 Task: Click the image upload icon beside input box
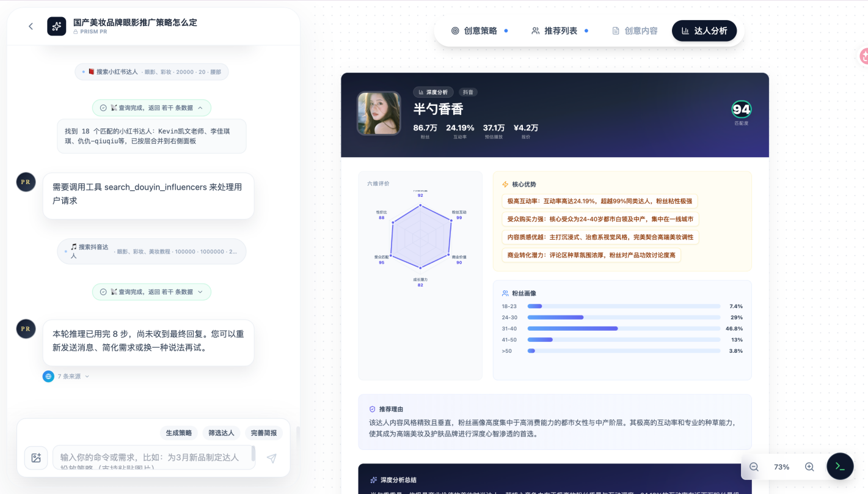pyautogui.click(x=36, y=457)
